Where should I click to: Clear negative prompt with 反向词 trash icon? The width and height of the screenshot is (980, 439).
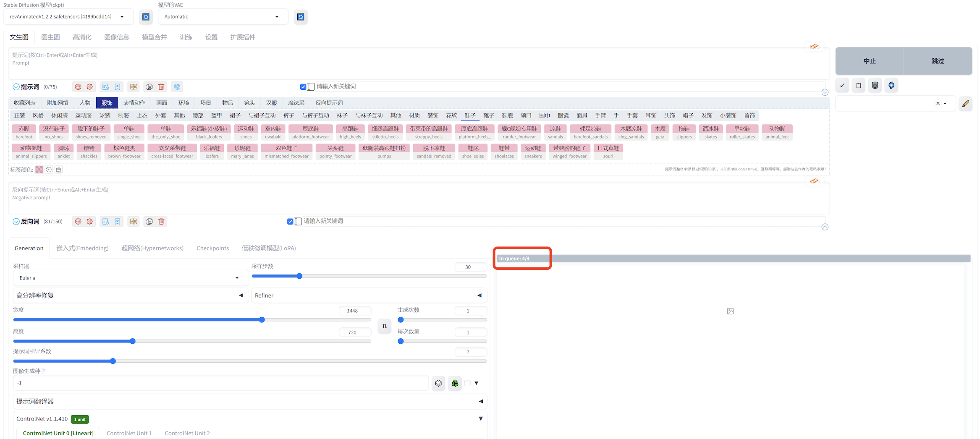(161, 222)
